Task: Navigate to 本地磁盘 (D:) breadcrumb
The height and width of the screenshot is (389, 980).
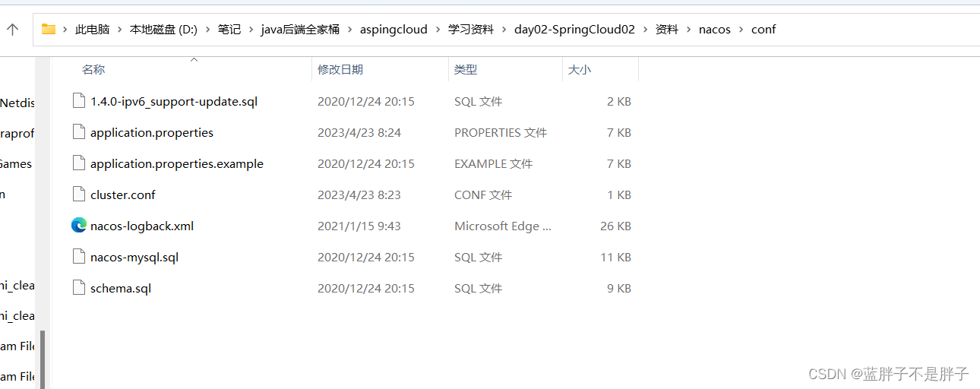Action: click(163, 30)
